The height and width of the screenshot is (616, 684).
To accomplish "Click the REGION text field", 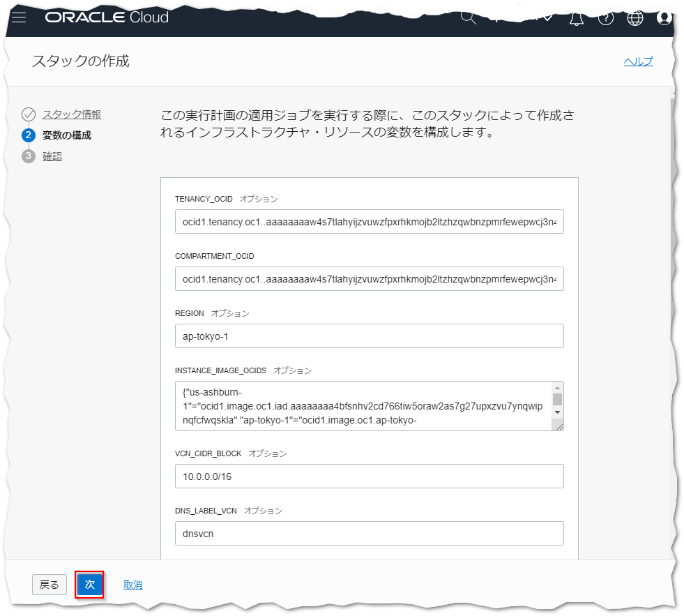I will (x=369, y=336).
